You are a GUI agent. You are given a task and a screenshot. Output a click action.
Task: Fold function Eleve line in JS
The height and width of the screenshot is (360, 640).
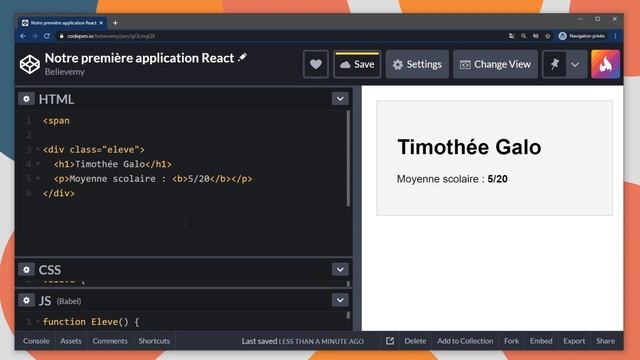(38, 322)
